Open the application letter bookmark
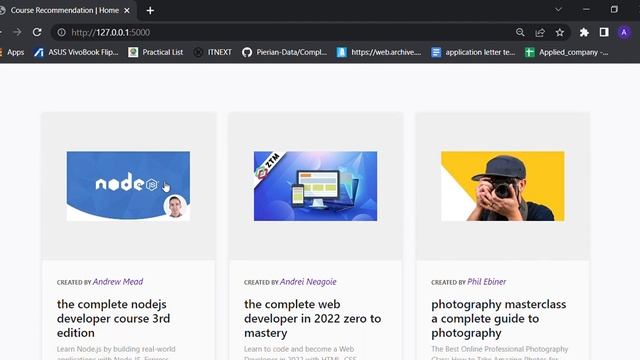640x360 pixels. click(x=473, y=52)
